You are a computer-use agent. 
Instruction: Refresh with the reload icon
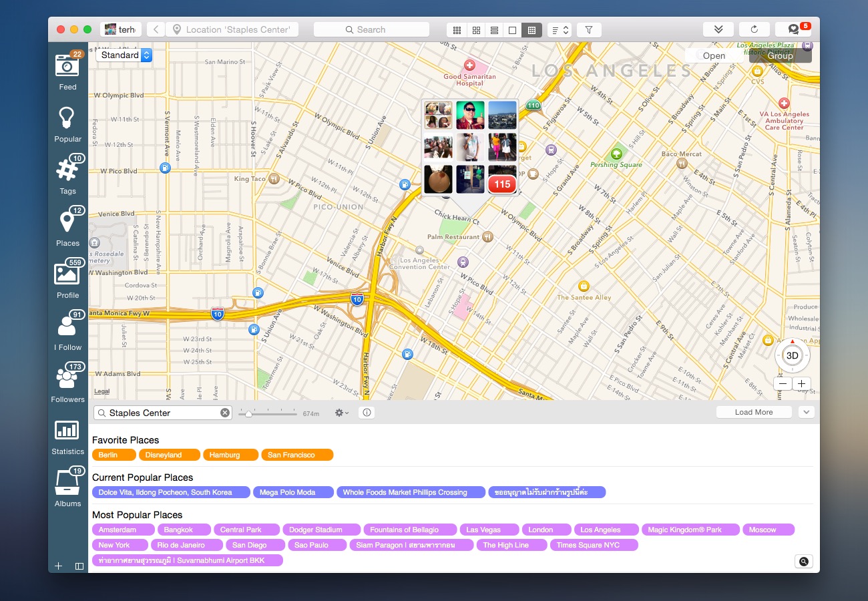click(754, 29)
